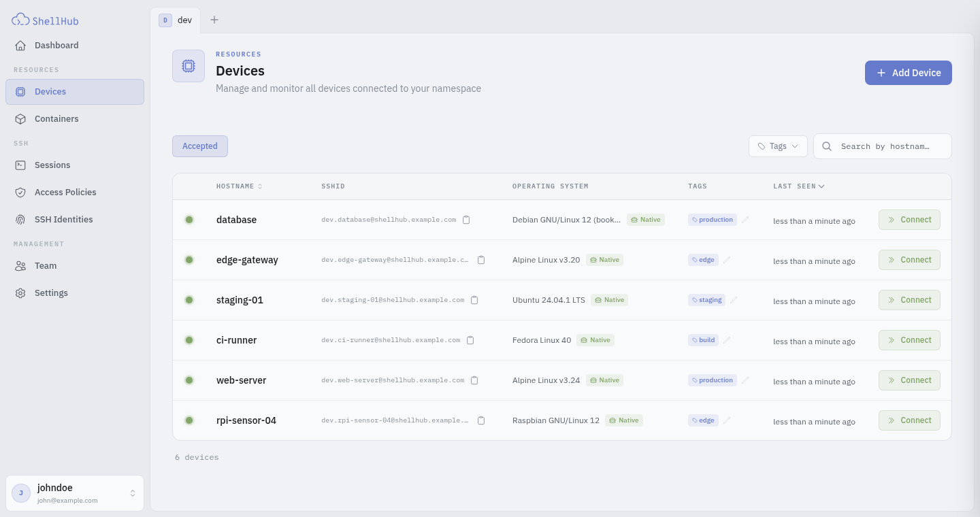Click the build tag on ci-runner

[x=703, y=340]
